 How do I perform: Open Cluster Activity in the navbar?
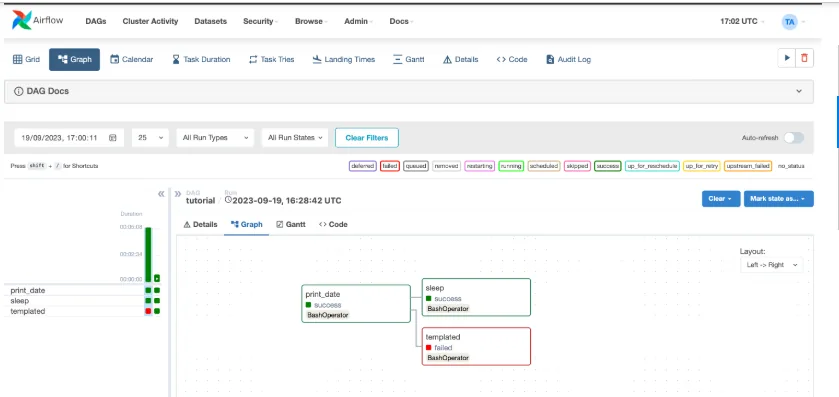click(150, 21)
